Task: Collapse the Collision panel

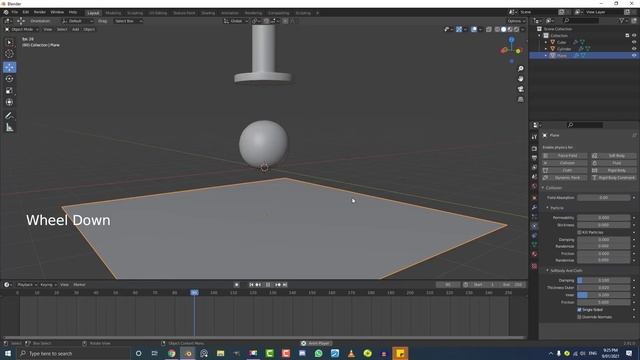Action: point(543,188)
